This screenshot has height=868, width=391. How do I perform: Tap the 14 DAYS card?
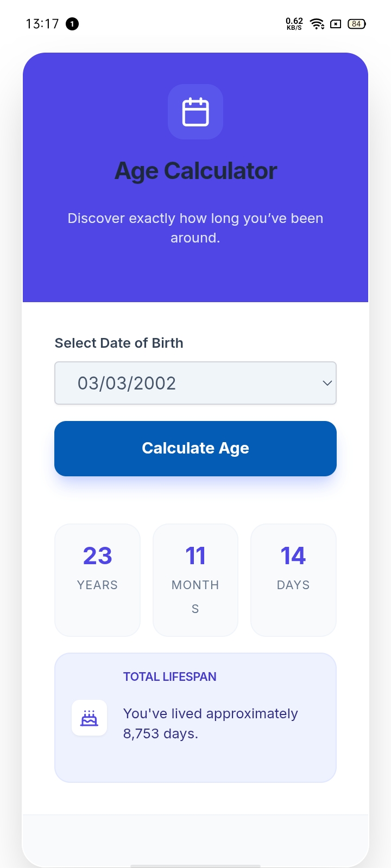click(x=293, y=580)
